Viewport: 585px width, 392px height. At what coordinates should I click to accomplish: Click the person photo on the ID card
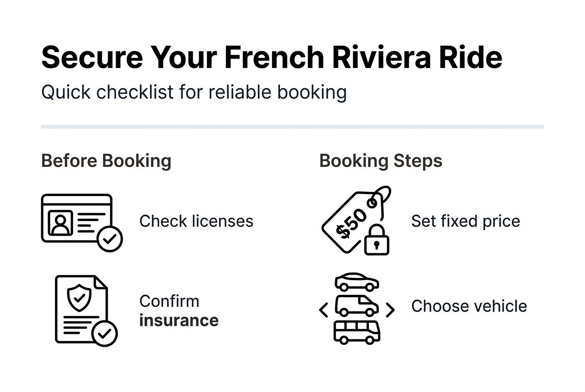tap(61, 223)
